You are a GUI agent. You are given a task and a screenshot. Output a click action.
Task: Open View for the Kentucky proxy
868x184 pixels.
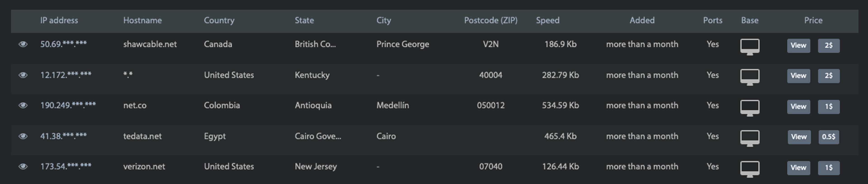click(798, 76)
